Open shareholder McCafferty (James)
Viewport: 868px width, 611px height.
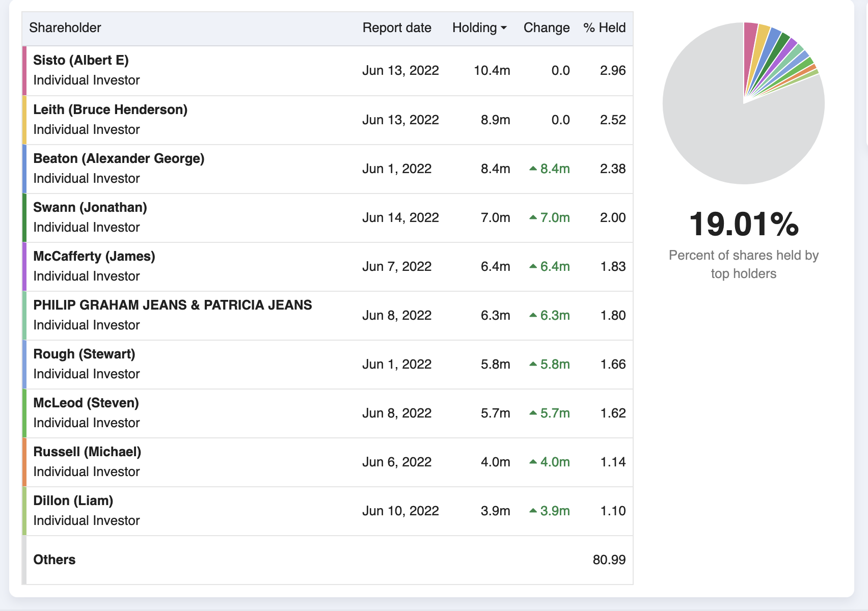point(94,256)
